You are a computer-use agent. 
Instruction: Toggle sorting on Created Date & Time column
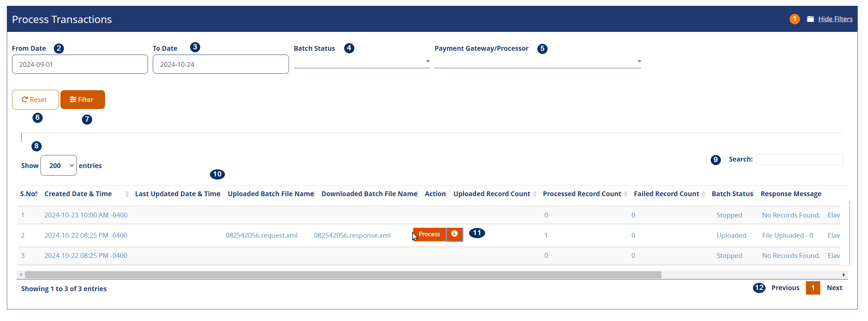127,194
